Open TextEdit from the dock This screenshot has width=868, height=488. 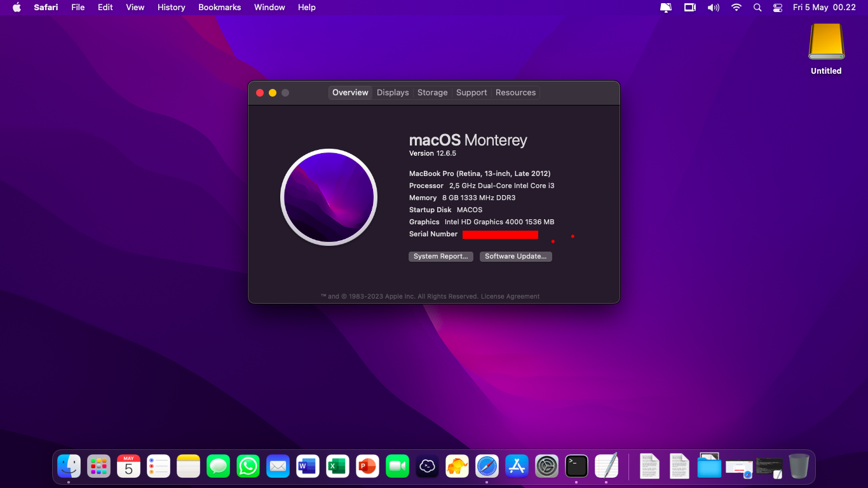(606, 466)
